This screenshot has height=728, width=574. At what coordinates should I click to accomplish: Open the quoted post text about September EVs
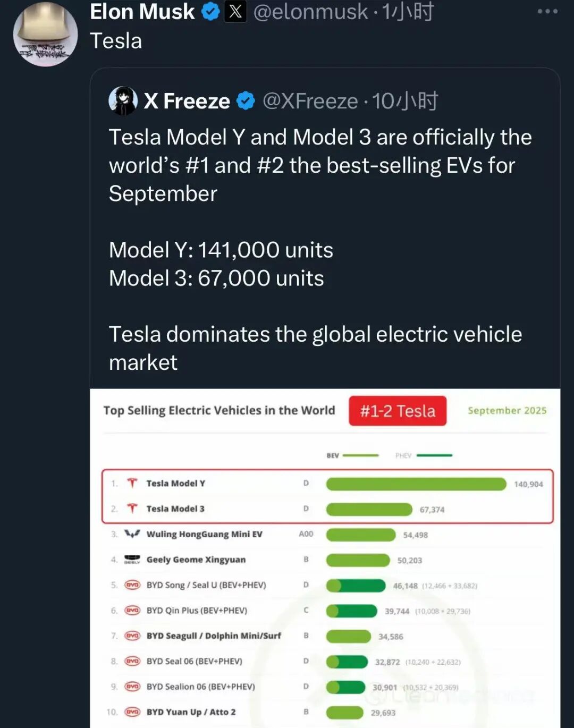point(320,165)
